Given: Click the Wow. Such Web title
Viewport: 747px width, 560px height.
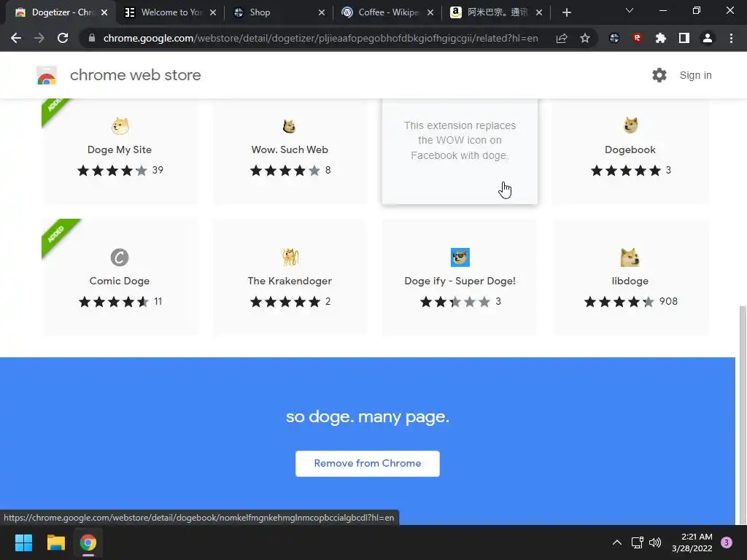Looking at the screenshot, I should 290,149.
